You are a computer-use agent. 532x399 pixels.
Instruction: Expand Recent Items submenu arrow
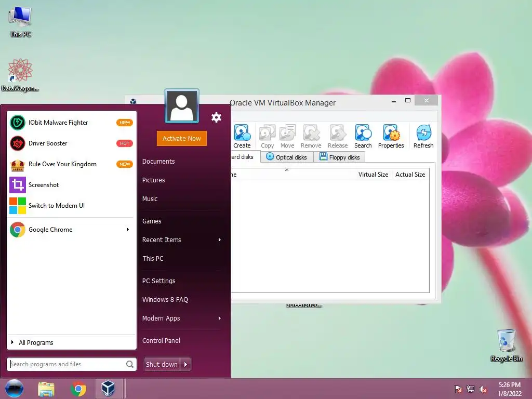pyautogui.click(x=220, y=240)
